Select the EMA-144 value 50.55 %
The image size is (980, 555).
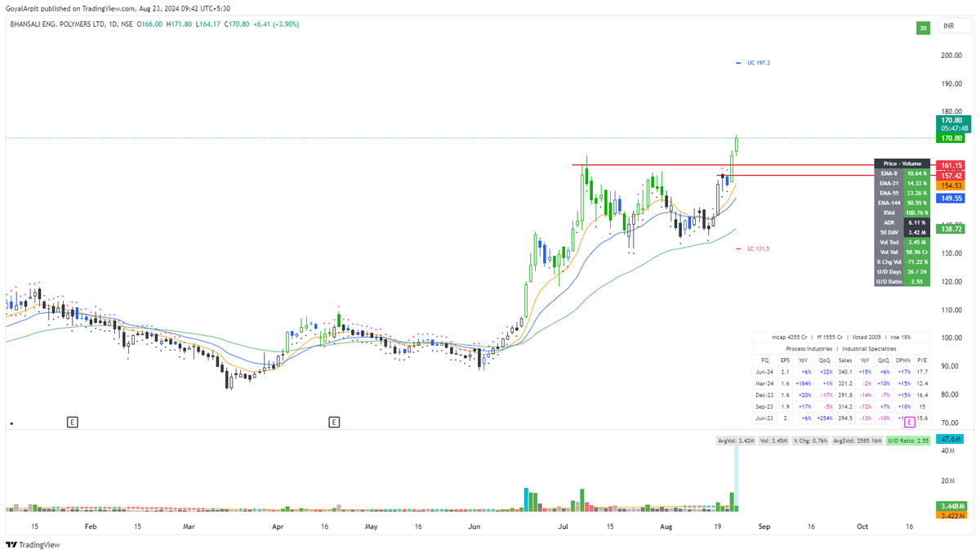(917, 203)
